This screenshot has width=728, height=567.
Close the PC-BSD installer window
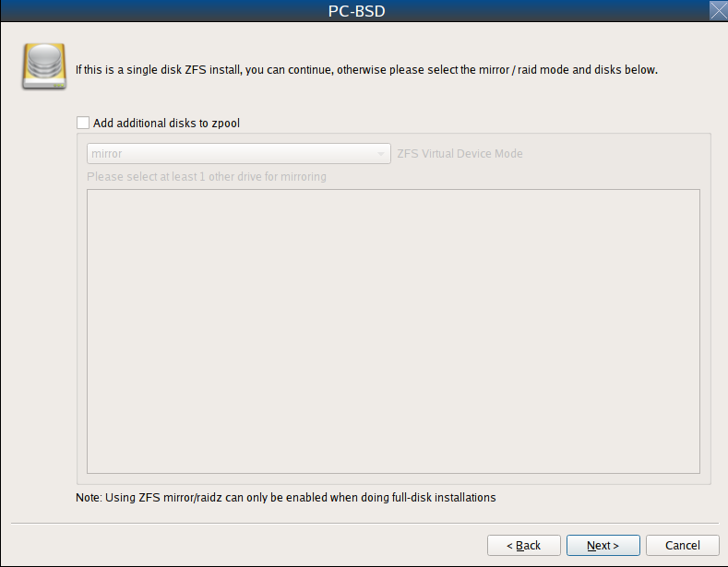(x=718, y=11)
